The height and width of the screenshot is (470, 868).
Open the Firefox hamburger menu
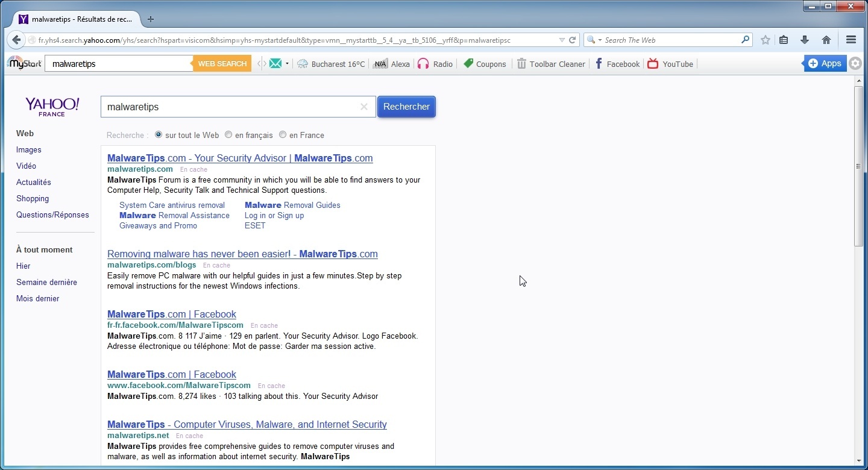pyautogui.click(x=851, y=40)
